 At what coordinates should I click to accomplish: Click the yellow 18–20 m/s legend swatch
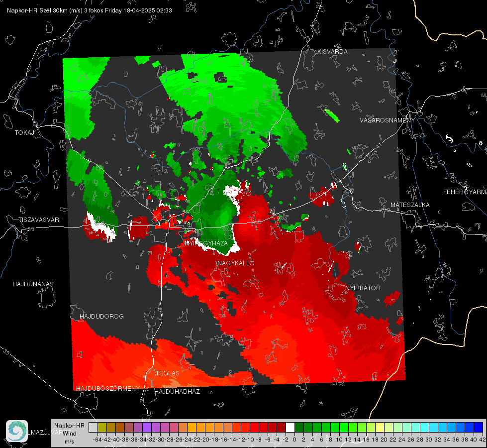(380, 428)
